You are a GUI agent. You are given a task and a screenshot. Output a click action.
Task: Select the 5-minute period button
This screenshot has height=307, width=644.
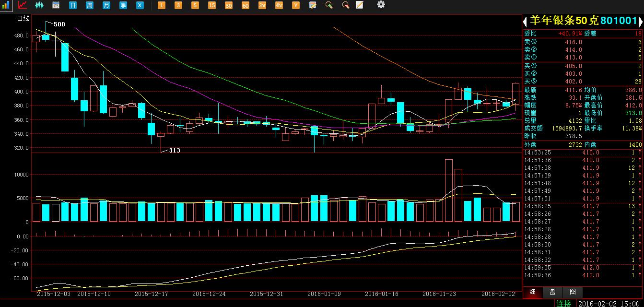[195, 5]
